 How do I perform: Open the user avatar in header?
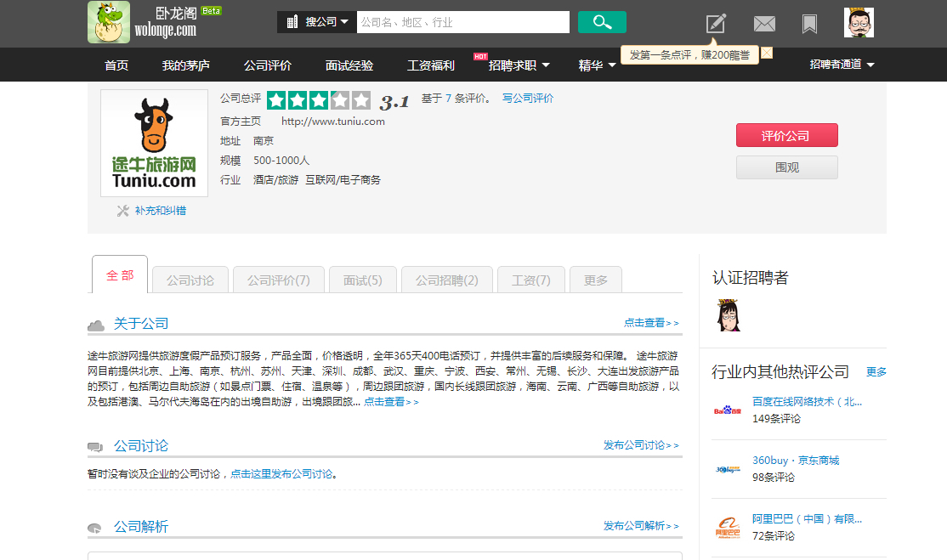[859, 23]
